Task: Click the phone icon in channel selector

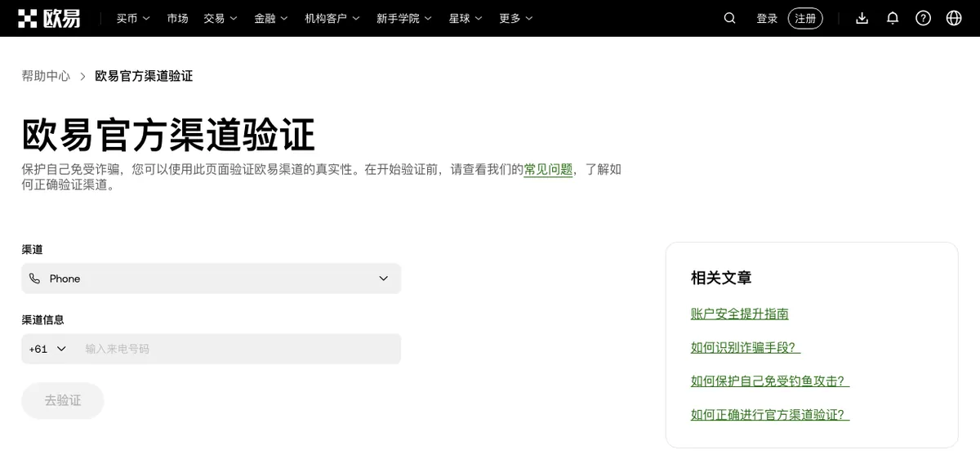Action: pyautogui.click(x=34, y=279)
